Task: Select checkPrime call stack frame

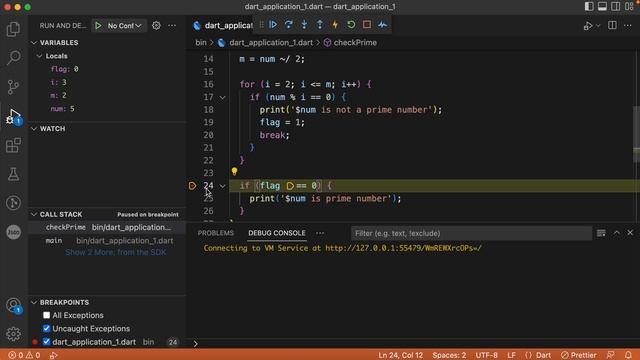Action: [107, 227]
